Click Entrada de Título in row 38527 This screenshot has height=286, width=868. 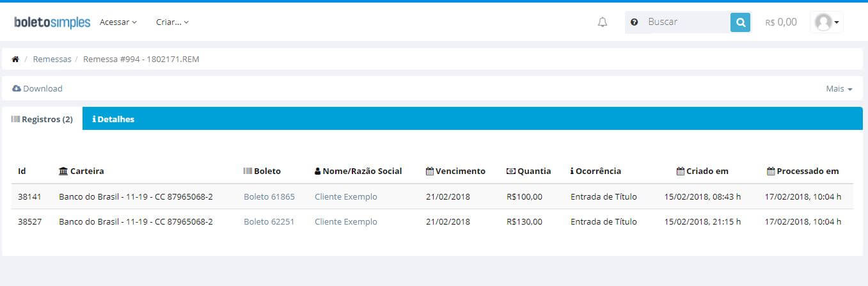coord(604,222)
